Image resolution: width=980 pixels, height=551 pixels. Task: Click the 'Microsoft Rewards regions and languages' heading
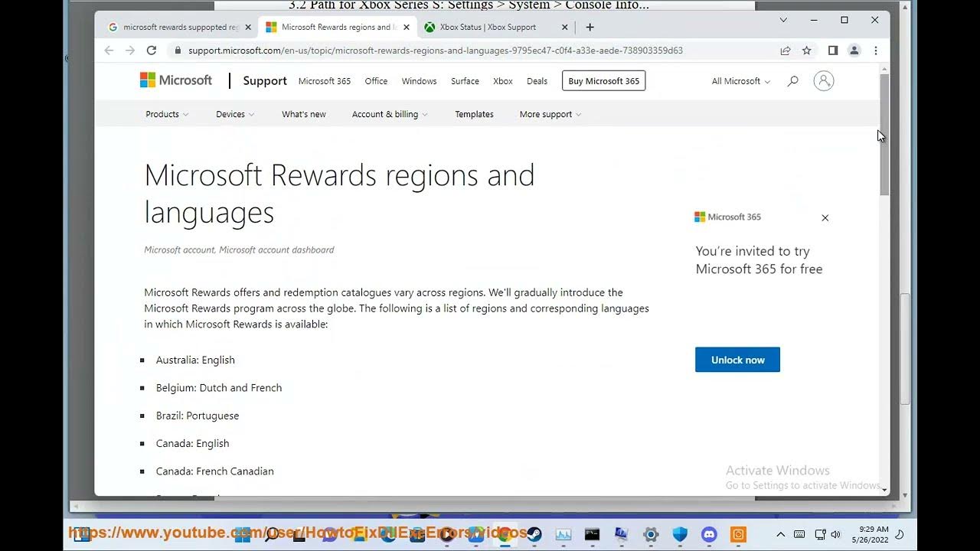pos(339,194)
